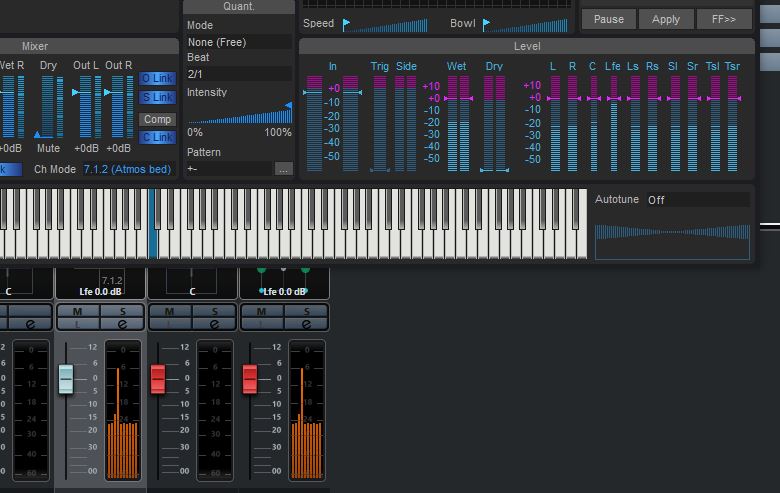Open the 'C' panner between the two Lfe channels
780x493 pixels.
click(x=192, y=283)
